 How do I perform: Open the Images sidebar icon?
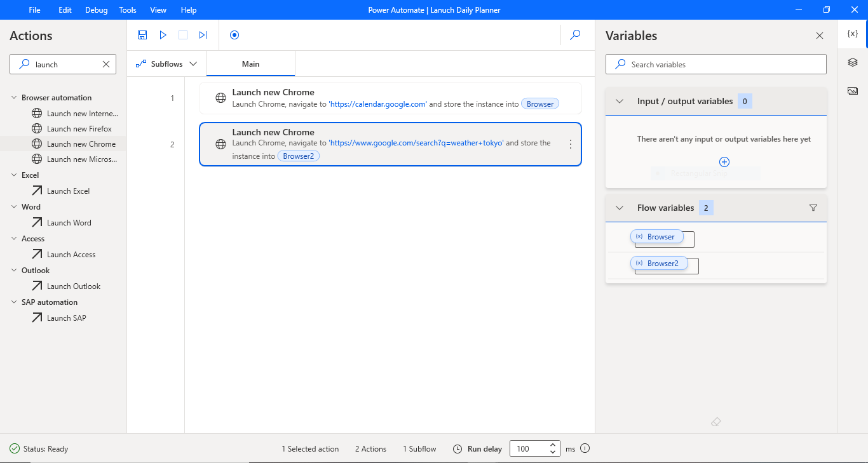853,91
